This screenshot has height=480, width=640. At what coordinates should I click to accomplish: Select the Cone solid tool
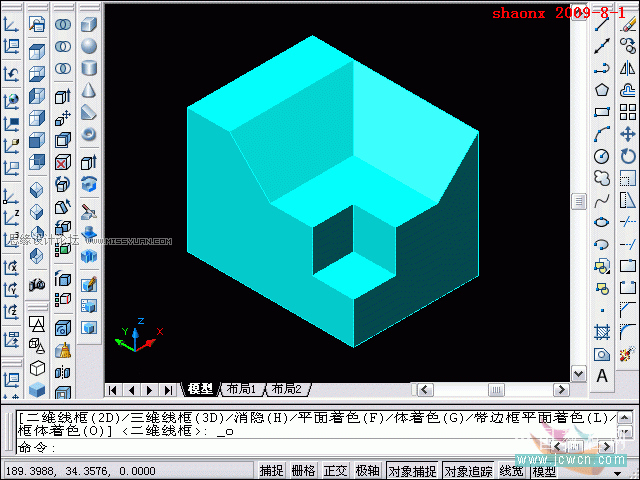[89, 90]
